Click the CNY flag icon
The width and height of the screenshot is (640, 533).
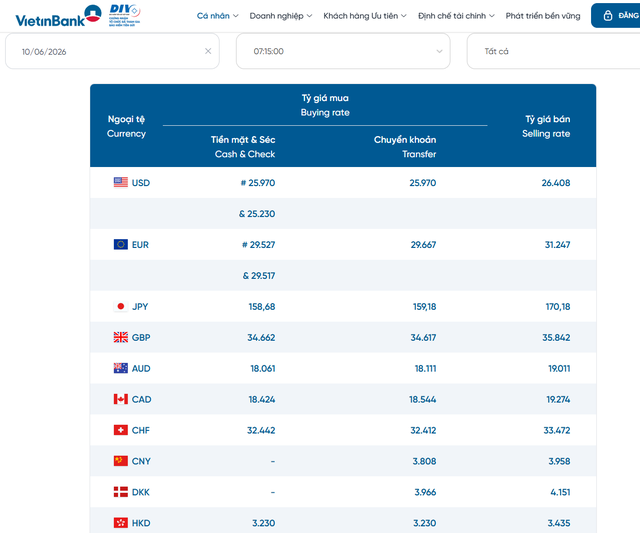[x=120, y=461]
